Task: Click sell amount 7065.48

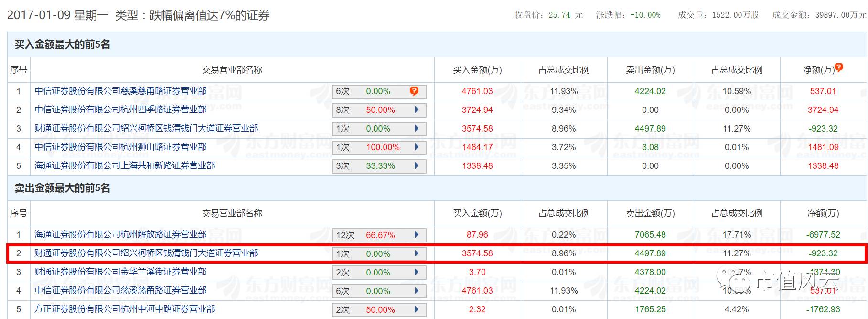Action: point(650,235)
